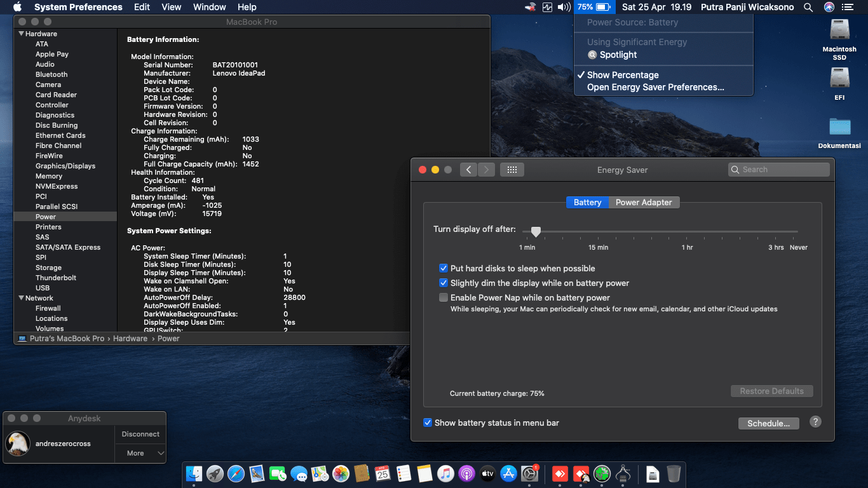Open Notes app in the Dock
Screen dimensions: 868x488
coord(424,473)
